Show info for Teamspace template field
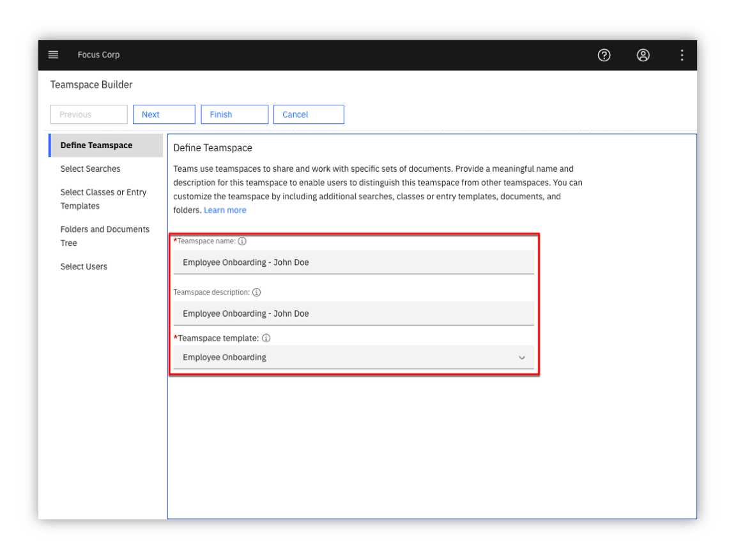The width and height of the screenshot is (736, 560). pos(266,338)
